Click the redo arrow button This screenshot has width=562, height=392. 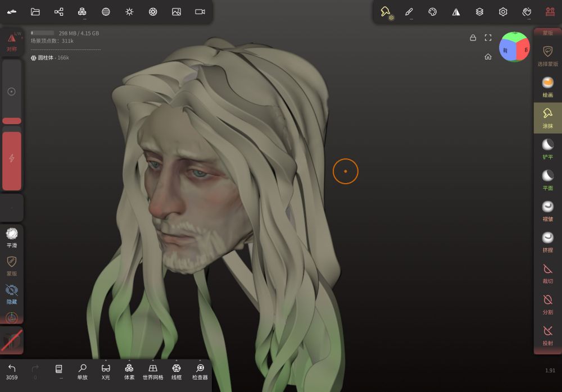(35, 372)
